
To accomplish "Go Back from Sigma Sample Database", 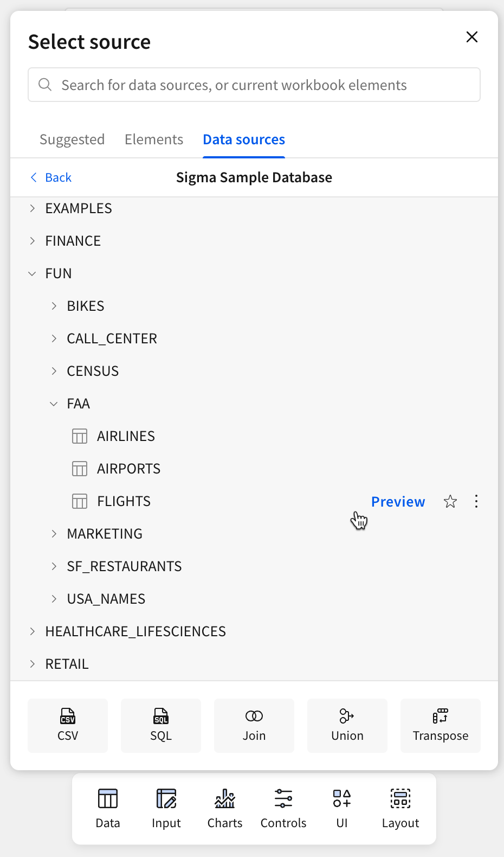I will pos(51,178).
